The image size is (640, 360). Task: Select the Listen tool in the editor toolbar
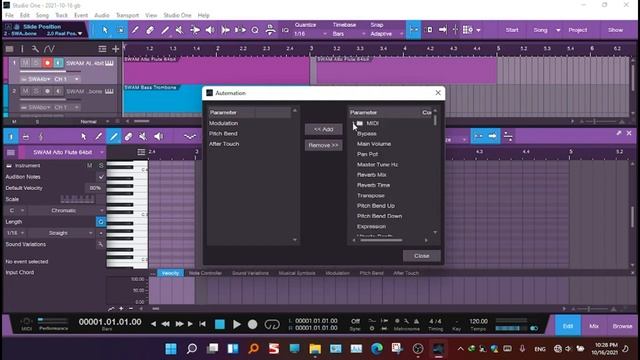(158, 136)
